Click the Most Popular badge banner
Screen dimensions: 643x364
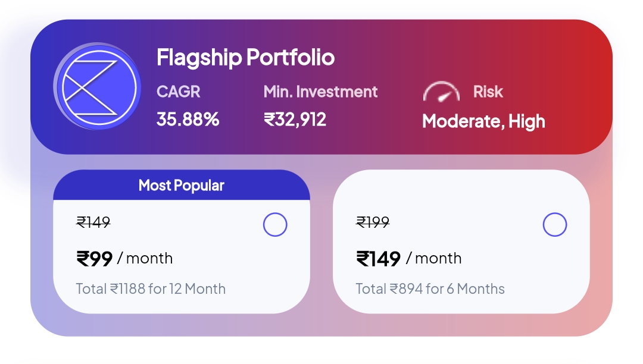click(182, 185)
